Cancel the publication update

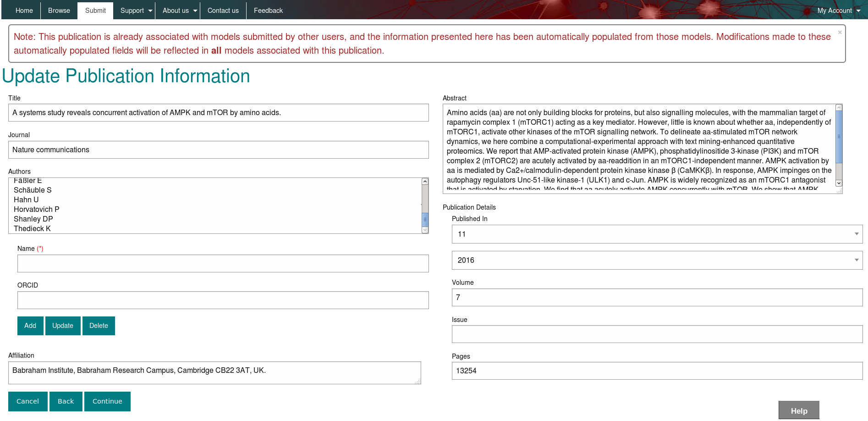(27, 401)
